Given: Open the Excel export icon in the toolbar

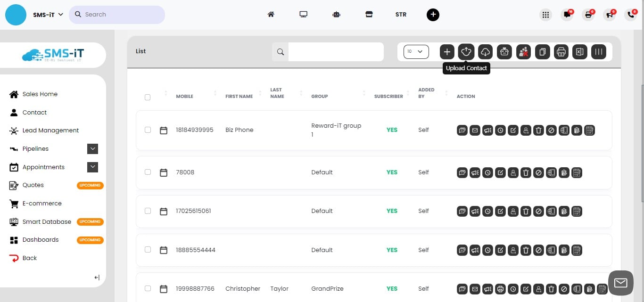Looking at the screenshot, I should tap(579, 52).
